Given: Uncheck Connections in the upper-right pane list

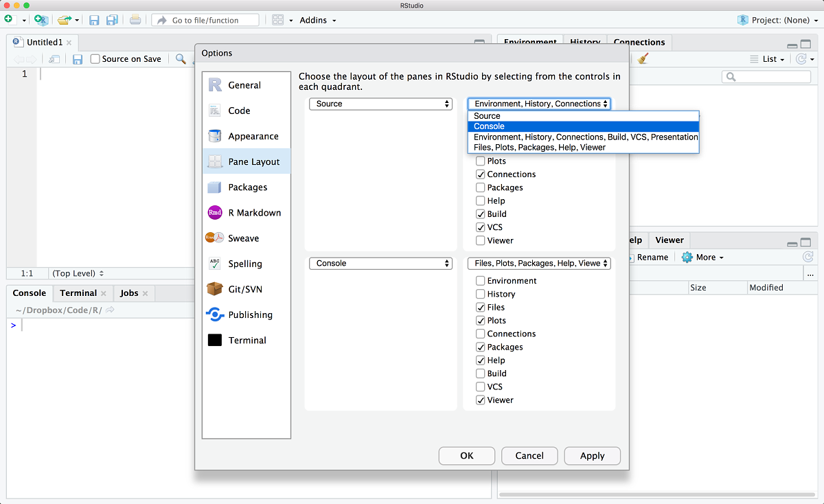Looking at the screenshot, I should tap(481, 174).
